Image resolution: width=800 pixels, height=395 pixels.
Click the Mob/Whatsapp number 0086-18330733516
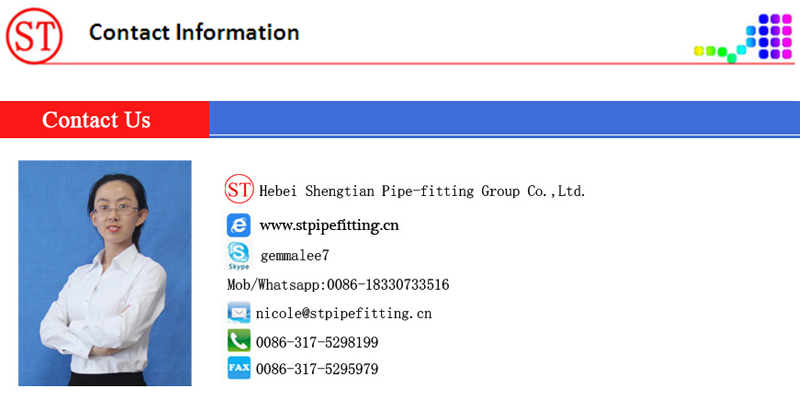[338, 284]
